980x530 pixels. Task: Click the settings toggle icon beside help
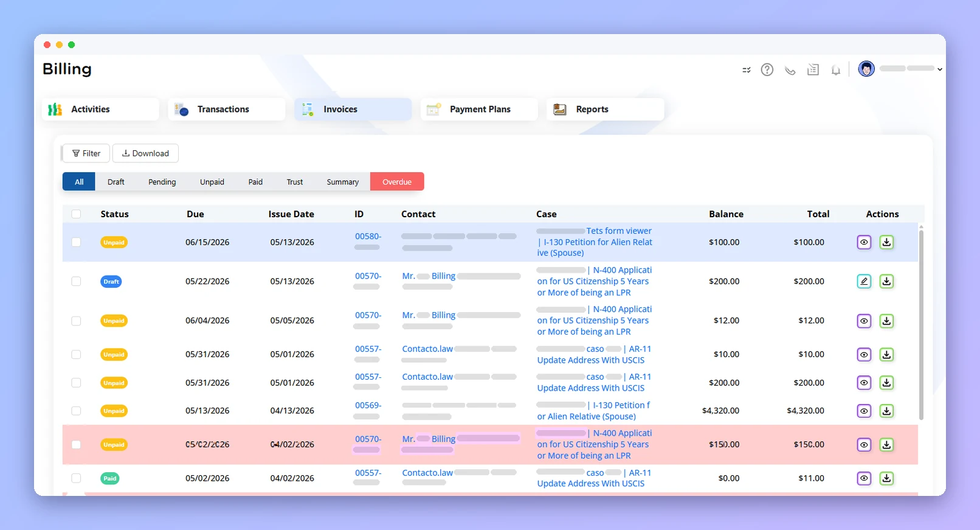point(747,70)
